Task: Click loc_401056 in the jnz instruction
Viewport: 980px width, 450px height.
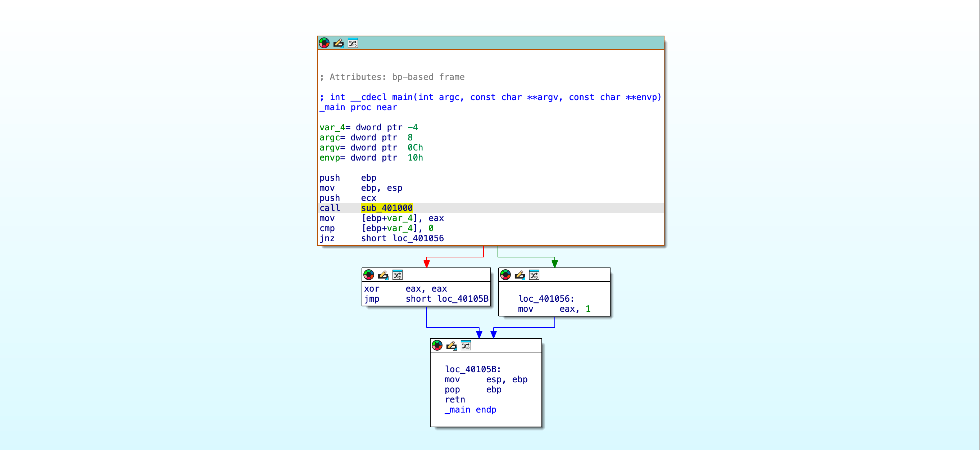Action: tap(418, 238)
